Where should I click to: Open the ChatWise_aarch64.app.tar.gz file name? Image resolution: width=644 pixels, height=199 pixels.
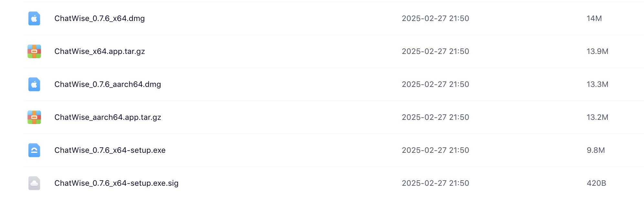[108, 117]
